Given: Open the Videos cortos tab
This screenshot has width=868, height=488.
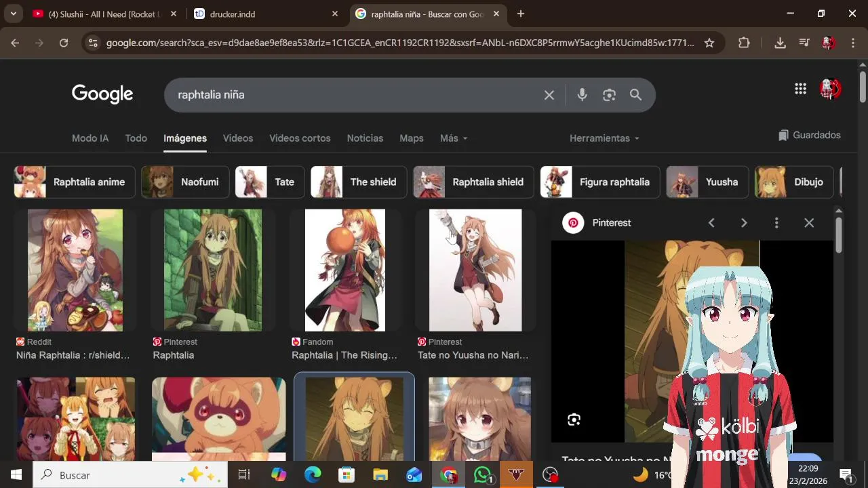Looking at the screenshot, I should coord(300,138).
